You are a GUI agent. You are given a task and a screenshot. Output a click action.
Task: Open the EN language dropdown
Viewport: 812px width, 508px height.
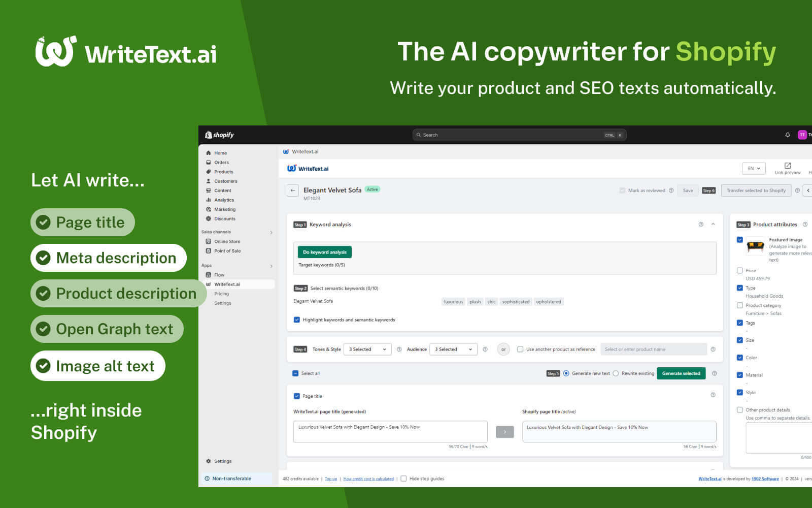point(753,168)
